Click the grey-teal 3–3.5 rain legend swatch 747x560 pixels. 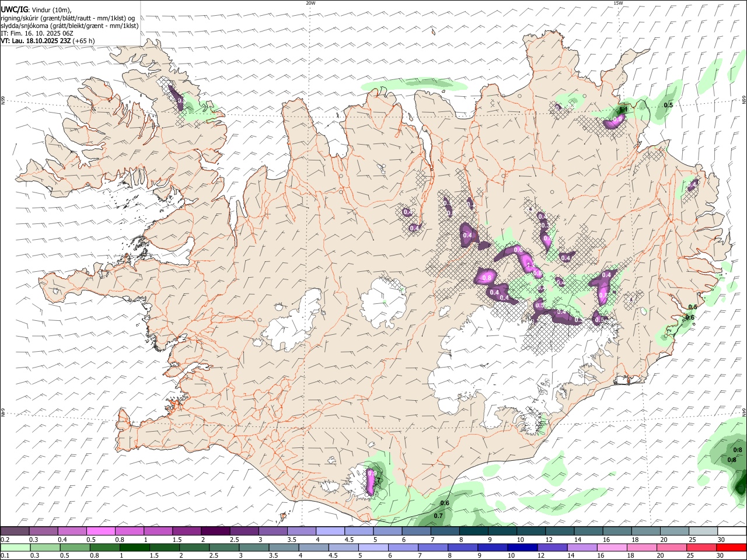(x=254, y=547)
